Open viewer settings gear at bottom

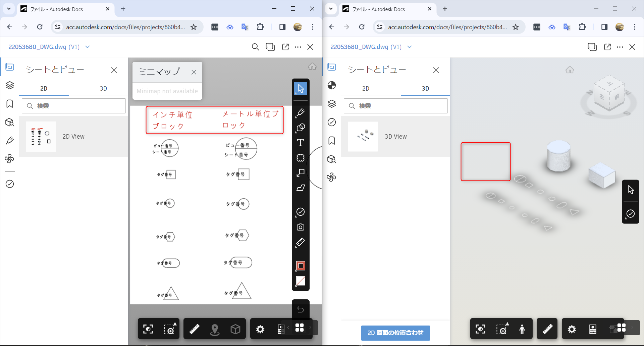(260, 329)
